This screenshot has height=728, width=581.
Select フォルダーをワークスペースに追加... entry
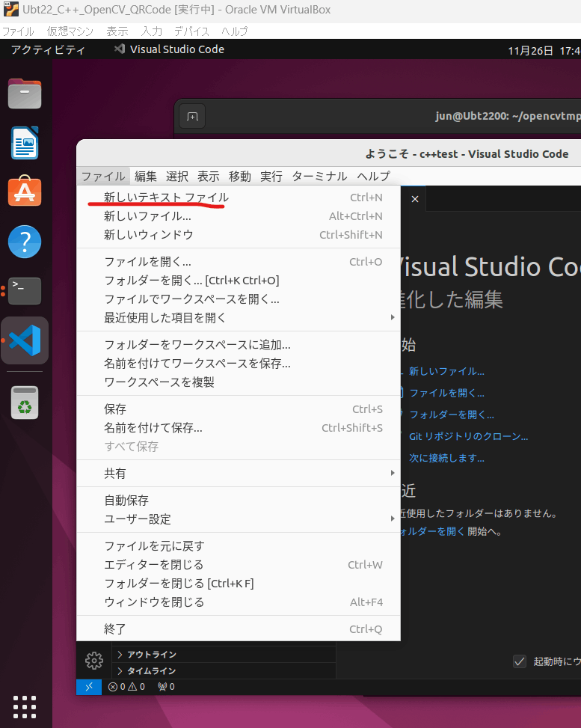[x=239, y=344]
